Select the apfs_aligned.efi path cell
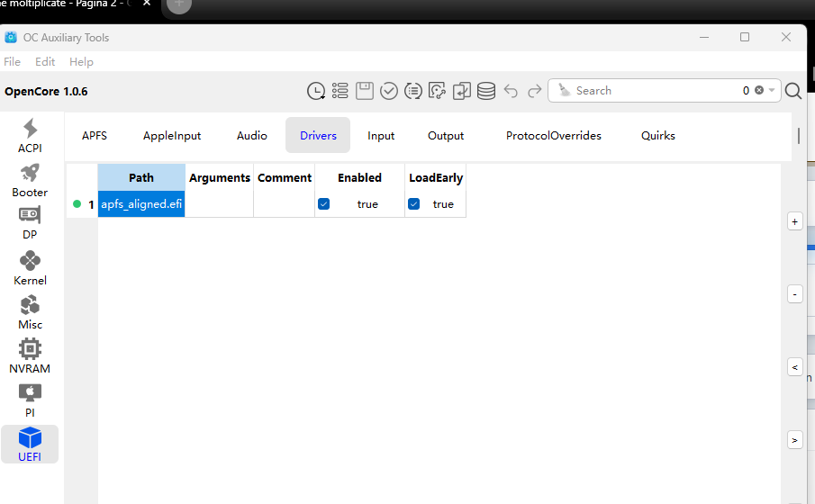 (x=141, y=203)
